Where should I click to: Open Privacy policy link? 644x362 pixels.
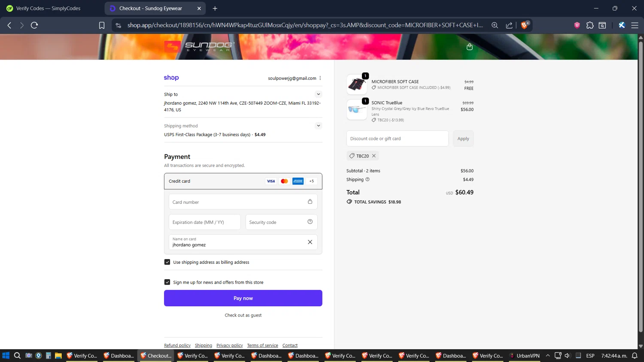pyautogui.click(x=230, y=345)
